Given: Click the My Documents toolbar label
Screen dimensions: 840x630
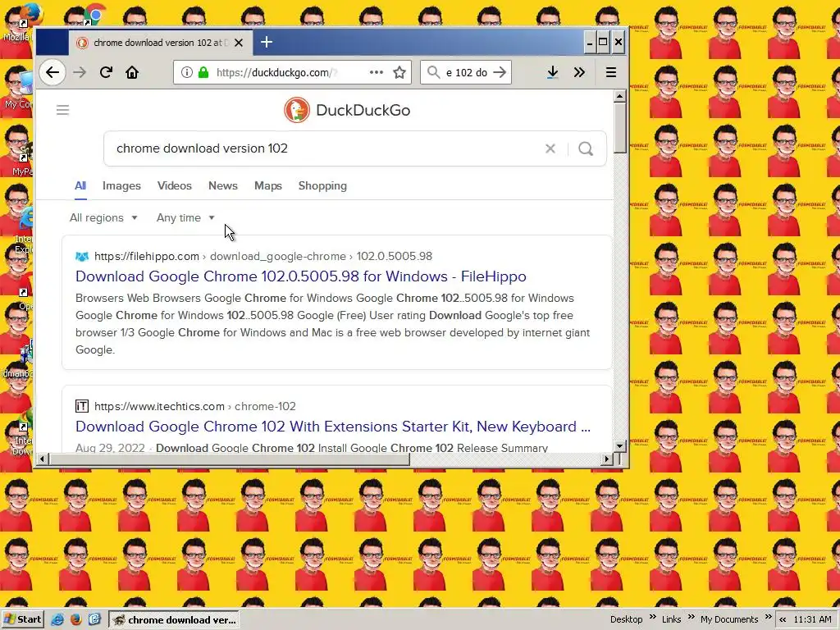Looking at the screenshot, I should 729,620.
